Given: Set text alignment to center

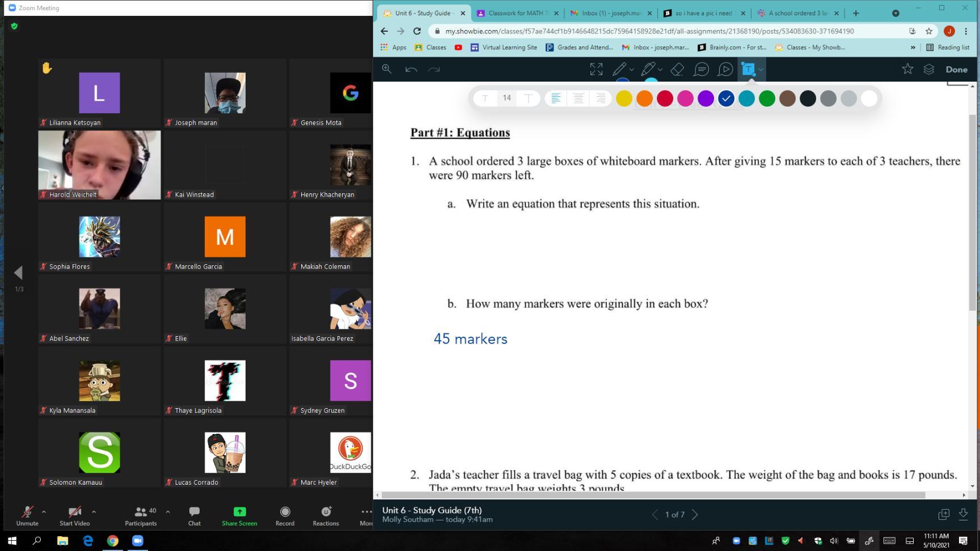Looking at the screenshot, I should (x=578, y=99).
